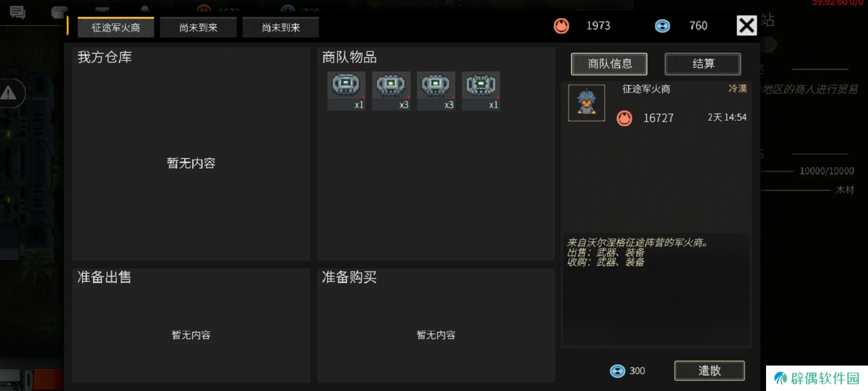Select the merchant portrait avatar
Screen dimensions: 868x391
[587, 103]
